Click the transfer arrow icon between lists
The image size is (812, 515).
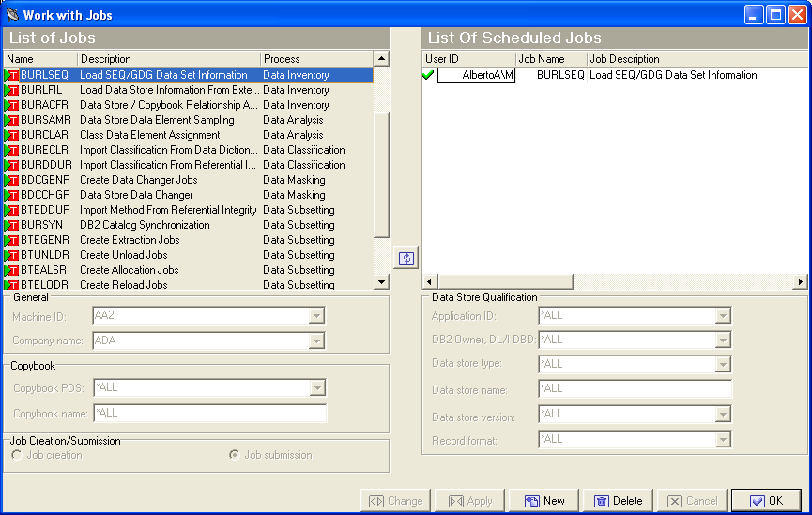[406, 259]
